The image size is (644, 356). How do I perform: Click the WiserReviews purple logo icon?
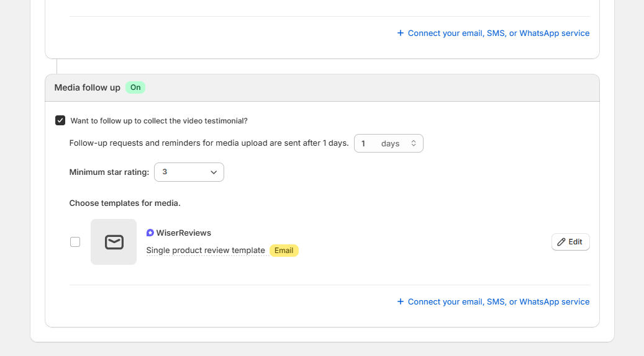point(150,233)
